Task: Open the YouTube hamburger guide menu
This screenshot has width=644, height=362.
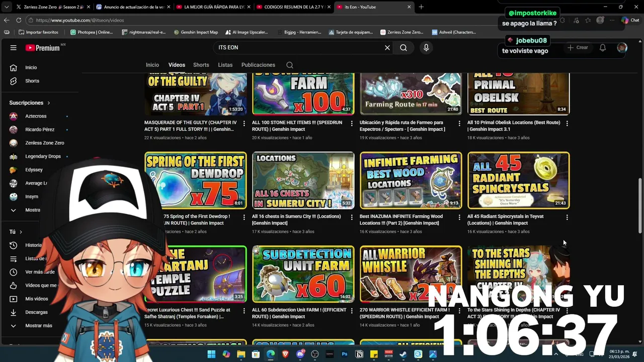Action: point(14,48)
